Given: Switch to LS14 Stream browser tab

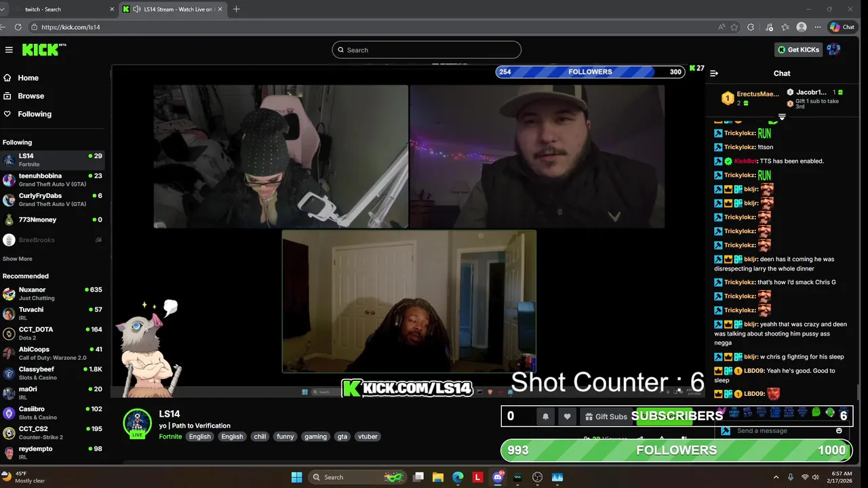Looking at the screenshot, I should [172, 9].
